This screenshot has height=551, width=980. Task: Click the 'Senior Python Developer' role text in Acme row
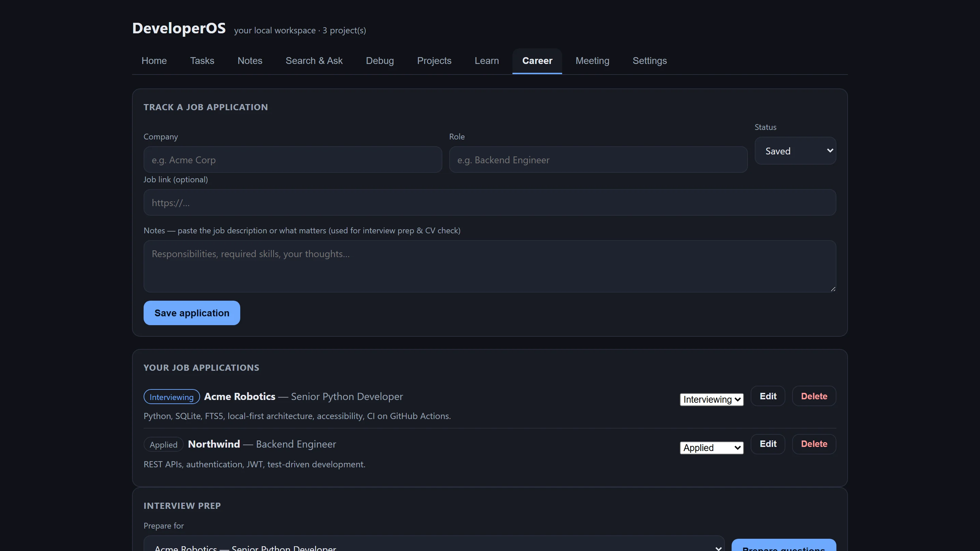coord(347,397)
